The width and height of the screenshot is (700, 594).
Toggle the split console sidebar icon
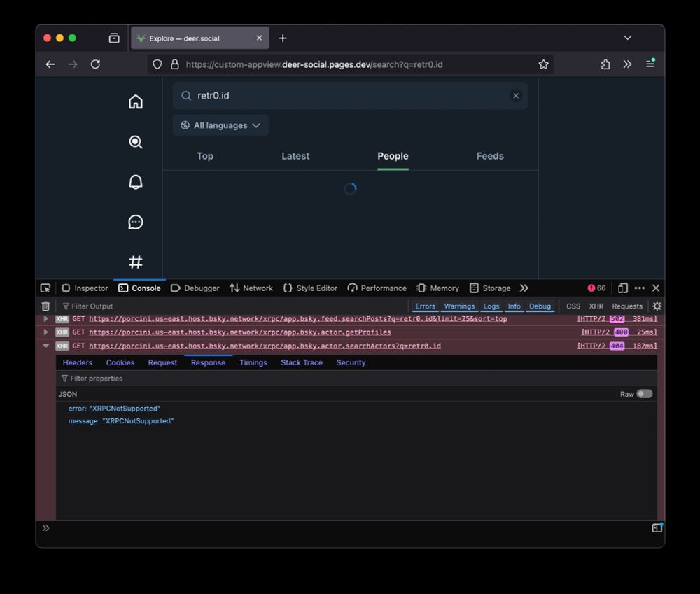[657, 528]
